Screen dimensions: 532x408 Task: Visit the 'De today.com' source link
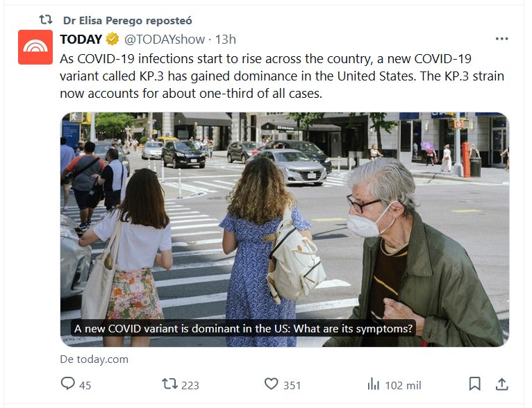[94, 359]
